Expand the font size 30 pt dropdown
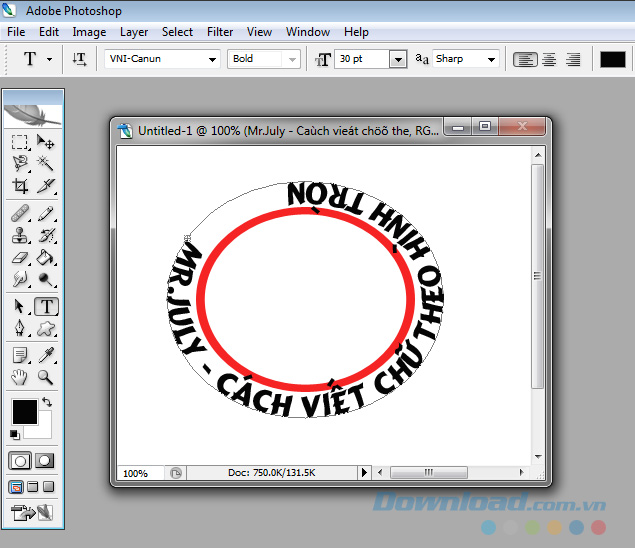 [x=398, y=59]
